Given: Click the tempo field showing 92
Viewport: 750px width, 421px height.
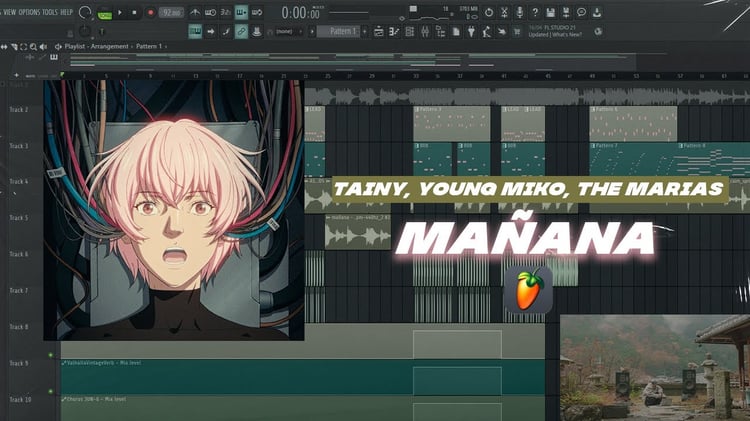Looking at the screenshot, I should pos(171,12).
